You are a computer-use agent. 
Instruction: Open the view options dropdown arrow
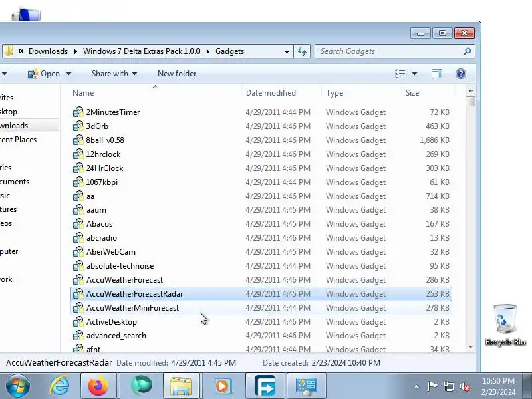coord(414,74)
